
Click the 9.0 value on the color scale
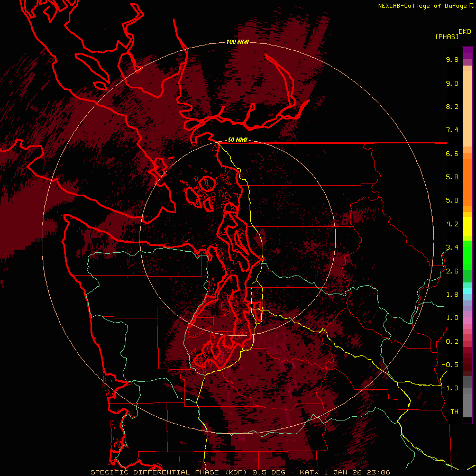click(452, 83)
